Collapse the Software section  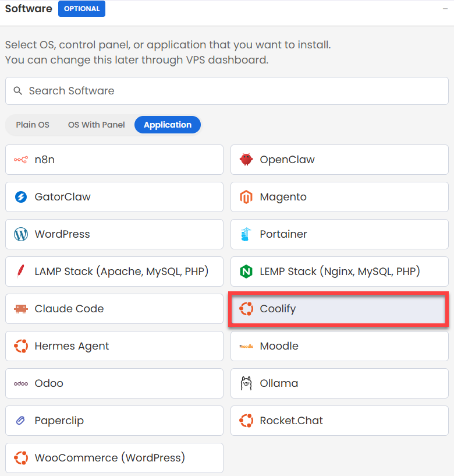[x=445, y=9]
